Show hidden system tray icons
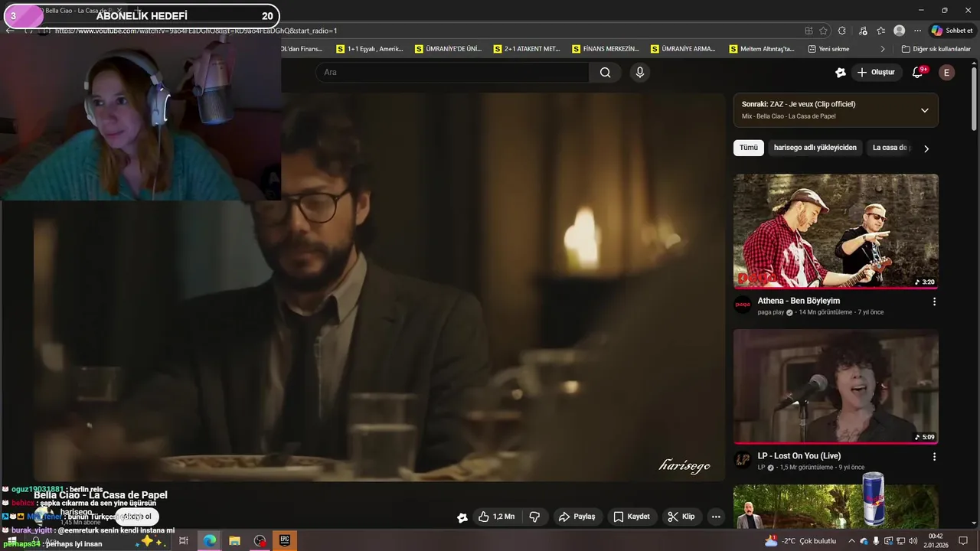 tap(851, 541)
